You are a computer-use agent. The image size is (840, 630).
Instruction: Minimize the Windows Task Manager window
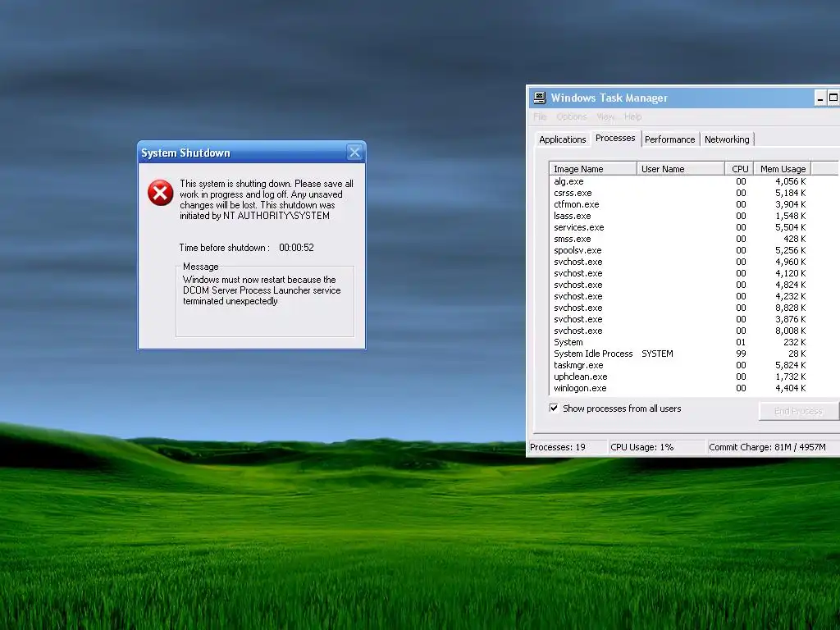click(820, 98)
